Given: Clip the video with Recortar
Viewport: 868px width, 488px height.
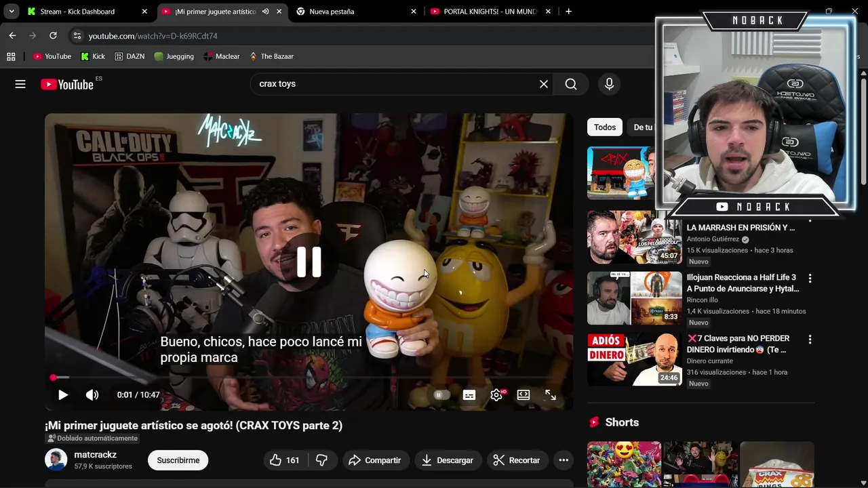Looking at the screenshot, I should (516, 460).
